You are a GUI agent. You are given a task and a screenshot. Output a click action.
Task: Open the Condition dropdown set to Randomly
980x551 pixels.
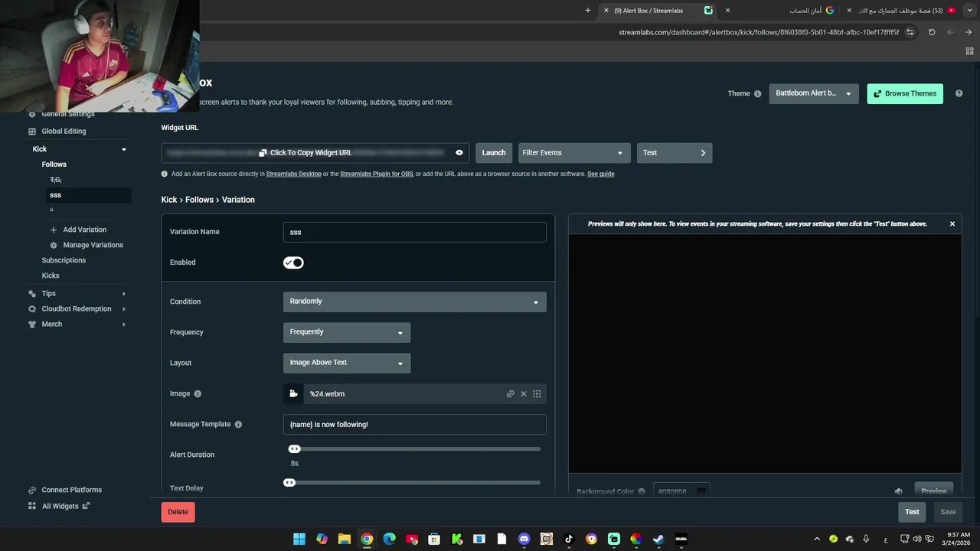click(x=415, y=302)
